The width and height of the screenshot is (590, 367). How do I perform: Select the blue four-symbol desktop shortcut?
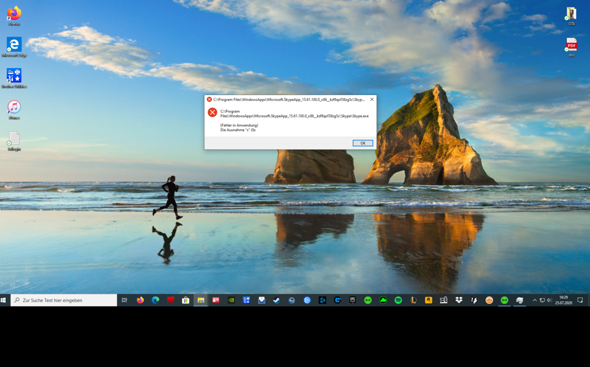[14, 78]
